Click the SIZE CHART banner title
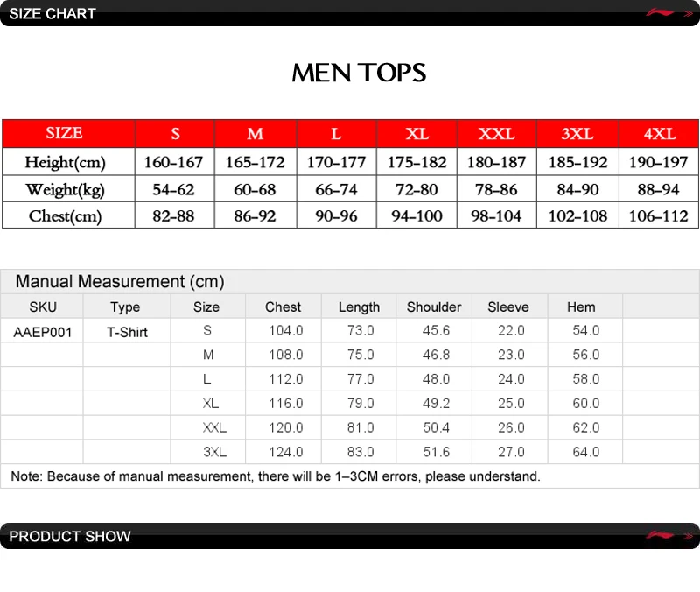 tap(52, 14)
